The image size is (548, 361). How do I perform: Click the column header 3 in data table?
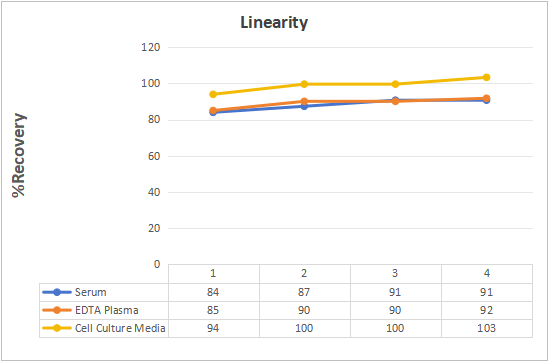(x=396, y=274)
